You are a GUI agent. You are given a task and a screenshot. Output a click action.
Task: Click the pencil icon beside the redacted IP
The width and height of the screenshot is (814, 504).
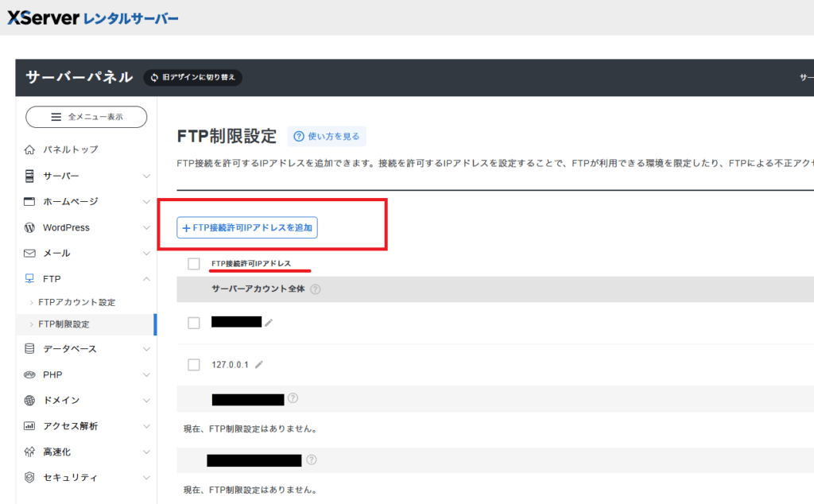tap(269, 323)
